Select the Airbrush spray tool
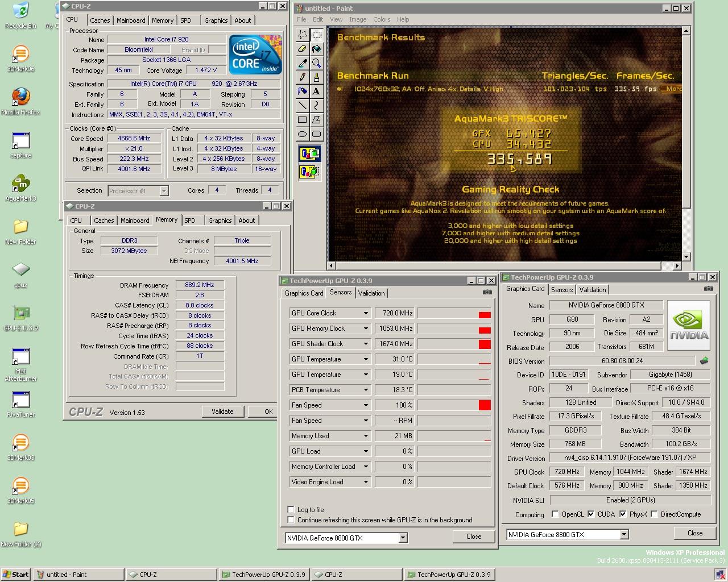The height and width of the screenshot is (582, 728). click(x=303, y=91)
